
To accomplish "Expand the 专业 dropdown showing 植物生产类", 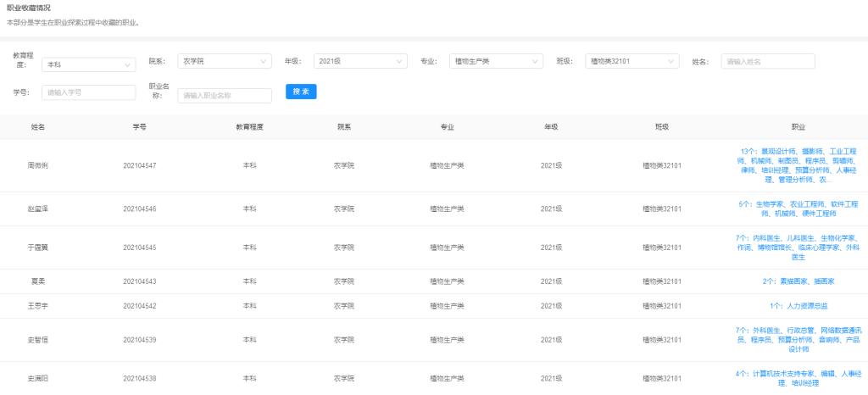I will (x=495, y=61).
